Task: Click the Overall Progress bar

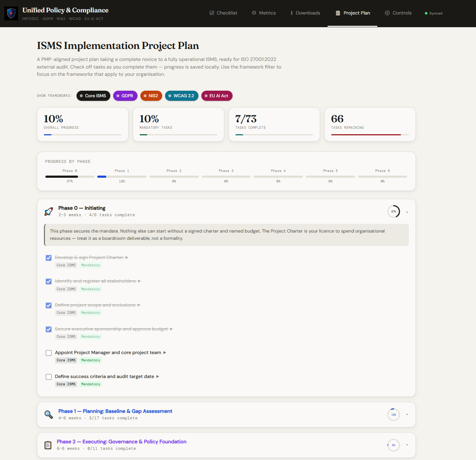Action: tap(83, 135)
